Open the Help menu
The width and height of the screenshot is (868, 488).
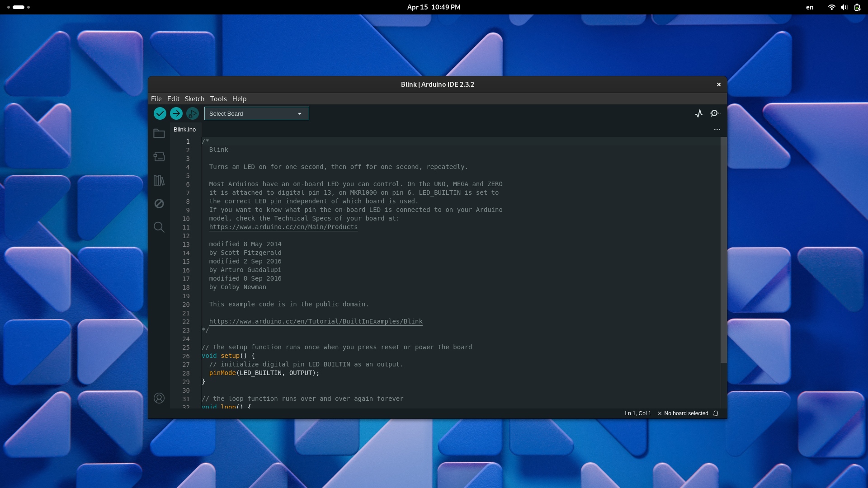click(240, 99)
